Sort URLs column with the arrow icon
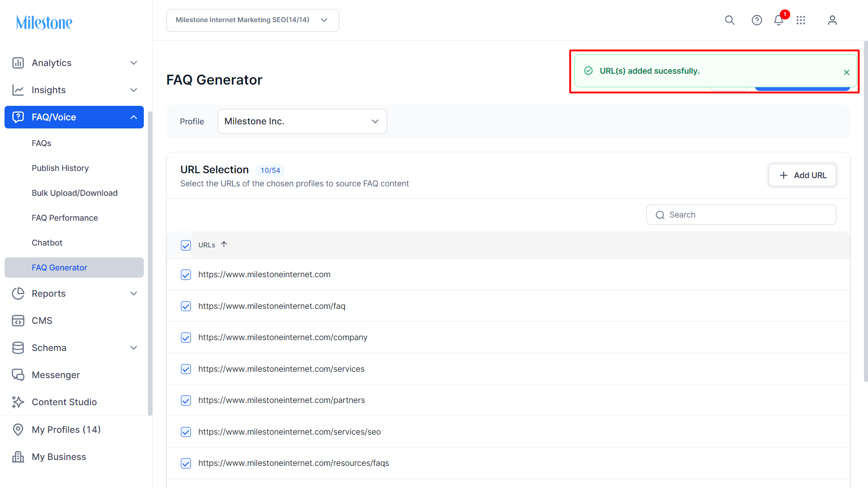 [224, 244]
